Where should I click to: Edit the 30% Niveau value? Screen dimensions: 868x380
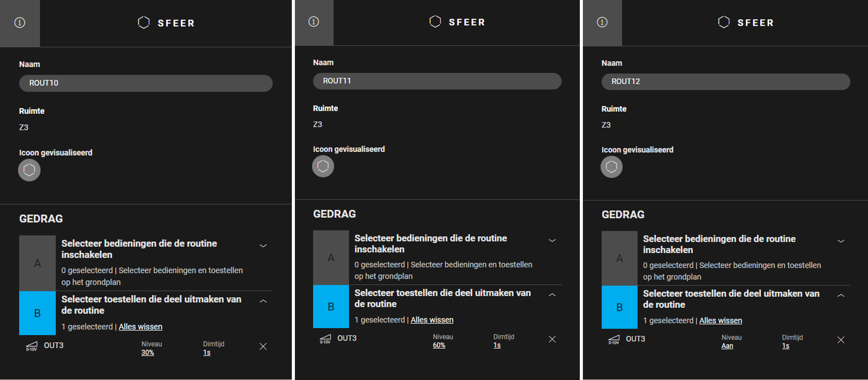(x=148, y=352)
